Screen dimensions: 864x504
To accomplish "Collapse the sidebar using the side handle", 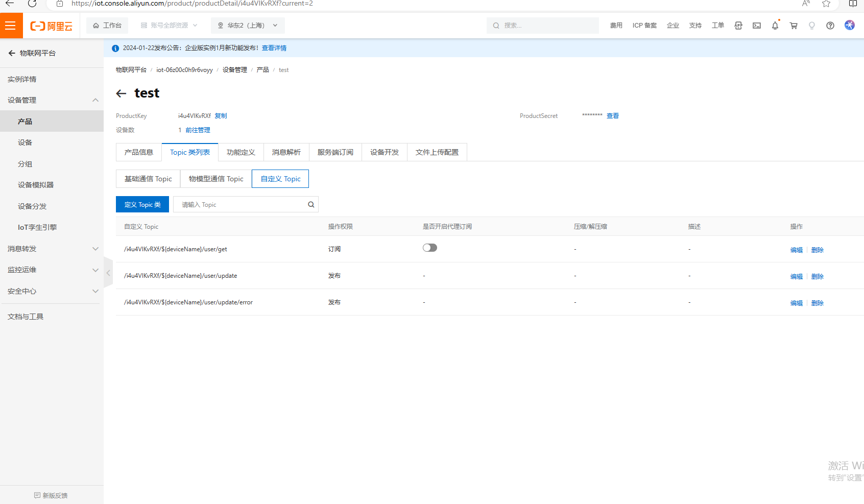I will [x=108, y=273].
